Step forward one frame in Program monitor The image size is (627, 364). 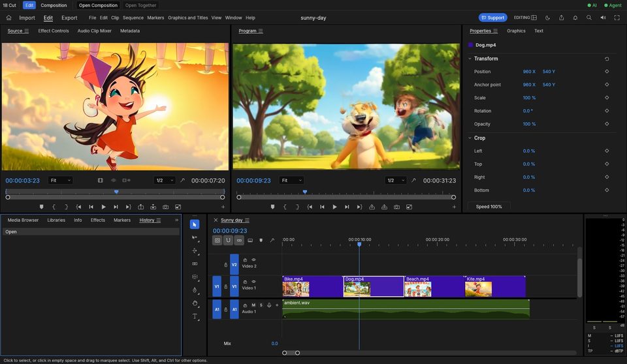point(347,207)
